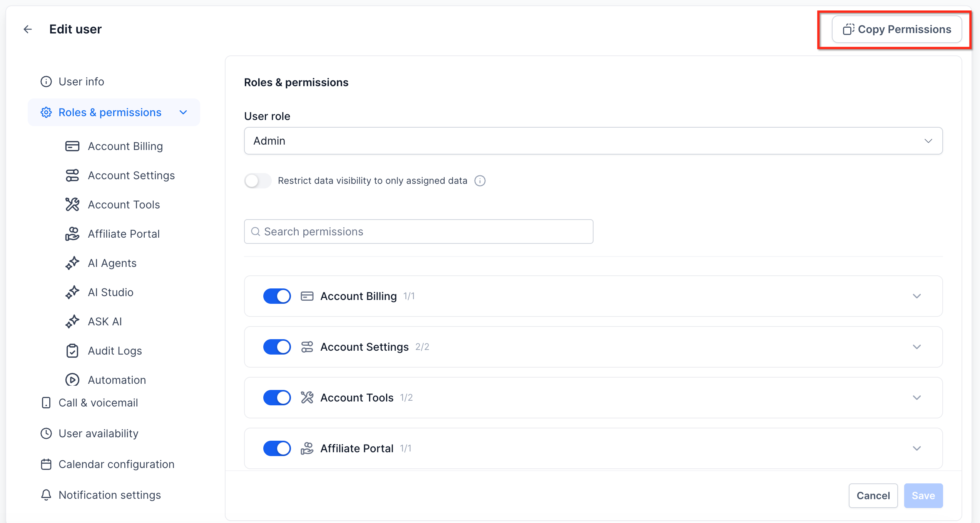
Task: Click the Affiliate Portal hand icon in sidebar
Action: [x=72, y=234]
